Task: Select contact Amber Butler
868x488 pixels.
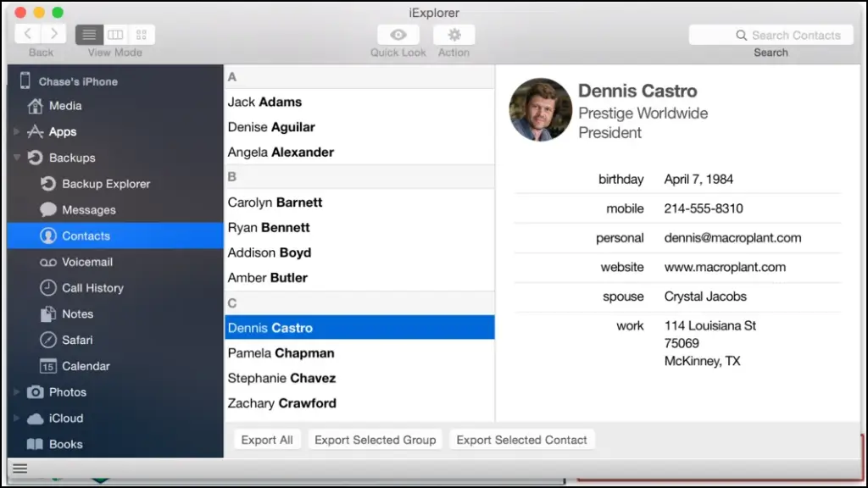Action: [359, 278]
